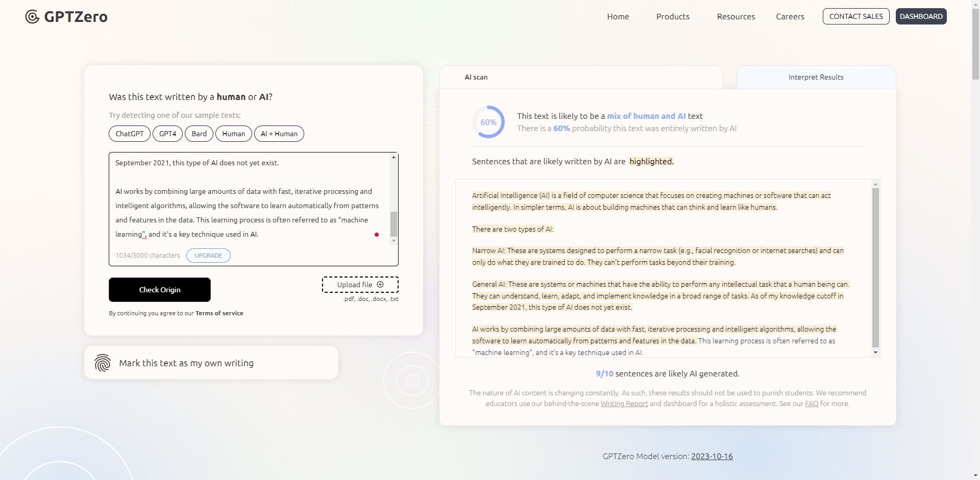
Task: Click the UPGRADE pill next to character count
Action: pyautogui.click(x=208, y=255)
